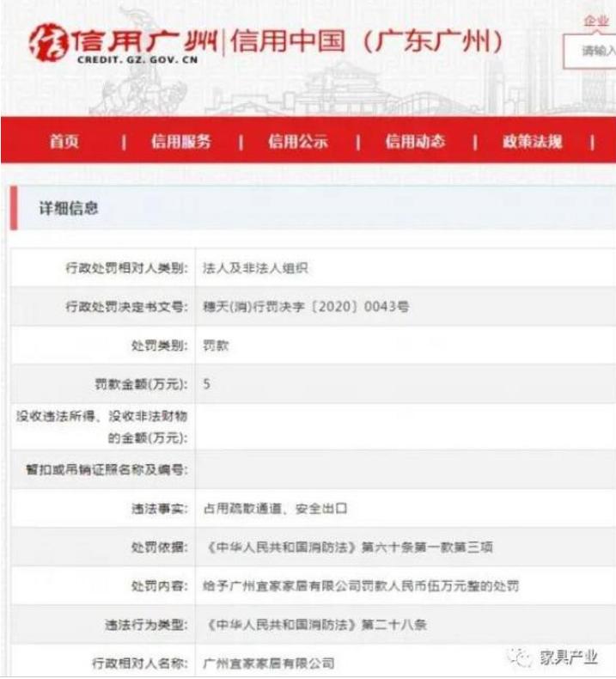Select the decision number ending in 0043号
This screenshot has height=679, width=616.
[x=306, y=307]
